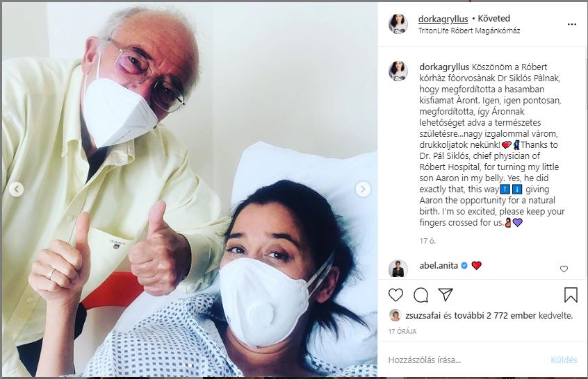Screen dimensions: 588x379
Task: Toggle the Követed following status
Action: [x=494, y=18]
